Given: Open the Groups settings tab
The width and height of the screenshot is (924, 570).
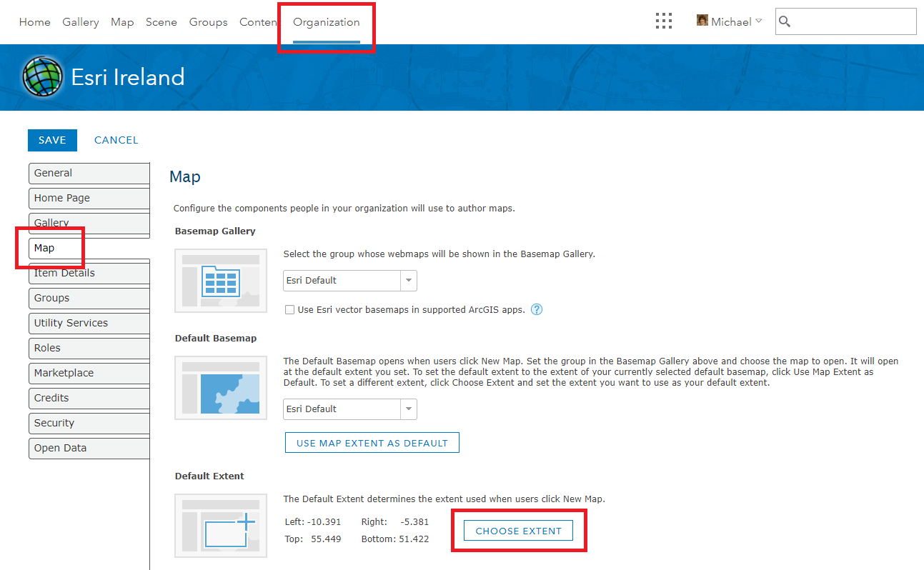Looking at the screenshot, I should click(x=89, y=299).
